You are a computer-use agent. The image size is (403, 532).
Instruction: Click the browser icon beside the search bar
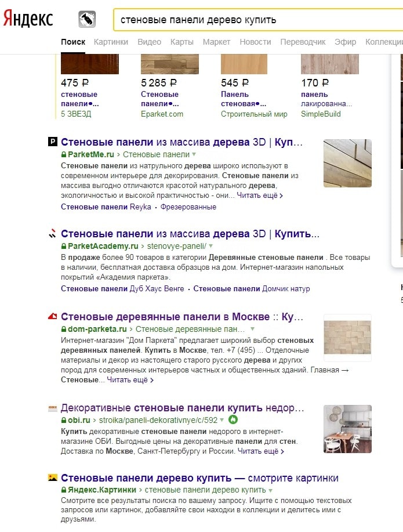click(x=87, y=19)
